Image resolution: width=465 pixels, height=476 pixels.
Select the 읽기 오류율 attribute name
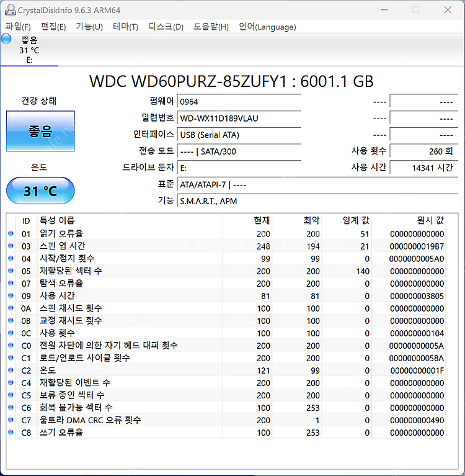click(61, 234)
